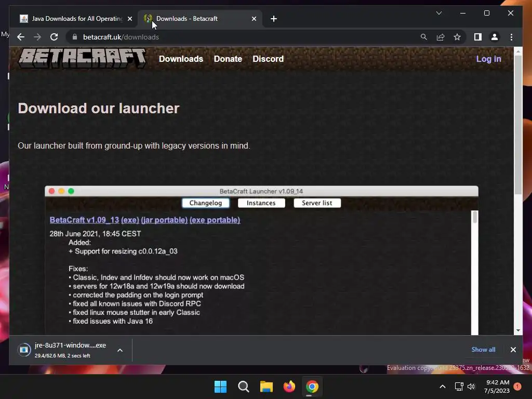Share this page using the share icon
Image resolution: width=532 pixels, height=399 pixels.
point(441,37)
